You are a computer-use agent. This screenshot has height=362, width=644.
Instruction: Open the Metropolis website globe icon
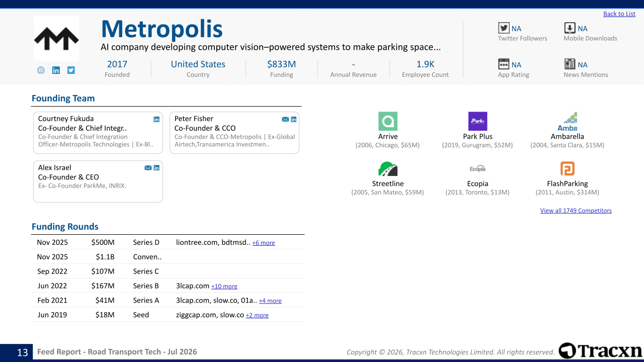[41, 70]
